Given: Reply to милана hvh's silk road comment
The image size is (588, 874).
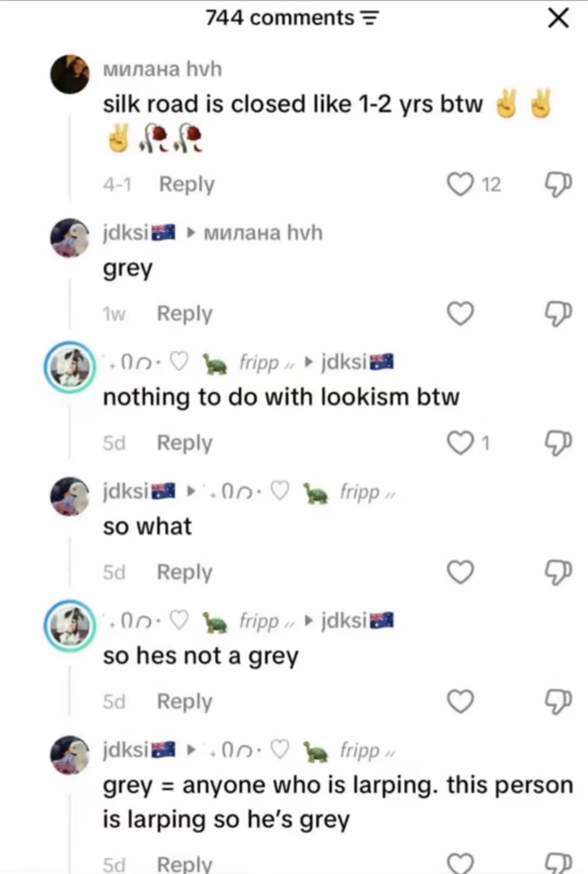Looking at the screenshot, I should click(x=186, y=184).
